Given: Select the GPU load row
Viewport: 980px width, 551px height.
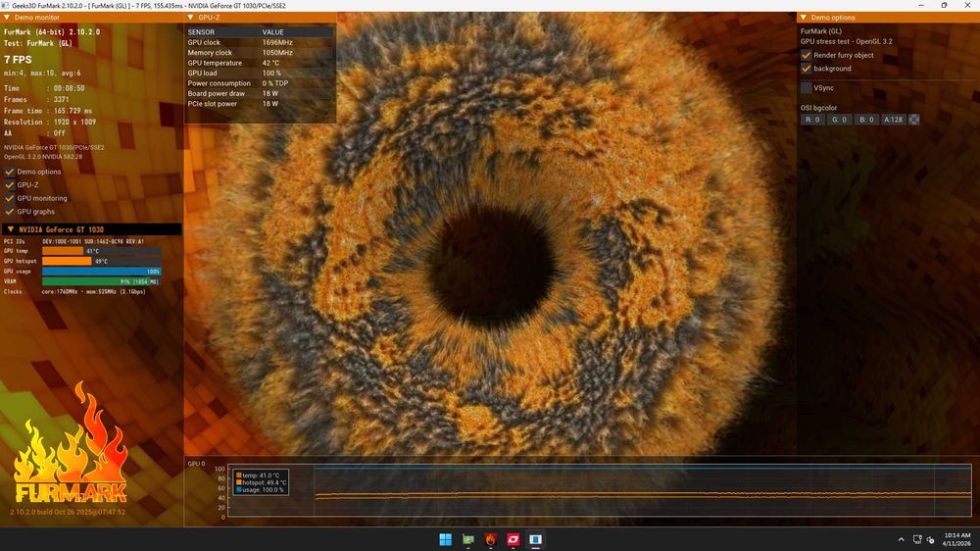Looking at the screenshot, I should click(x=260, y=73).
